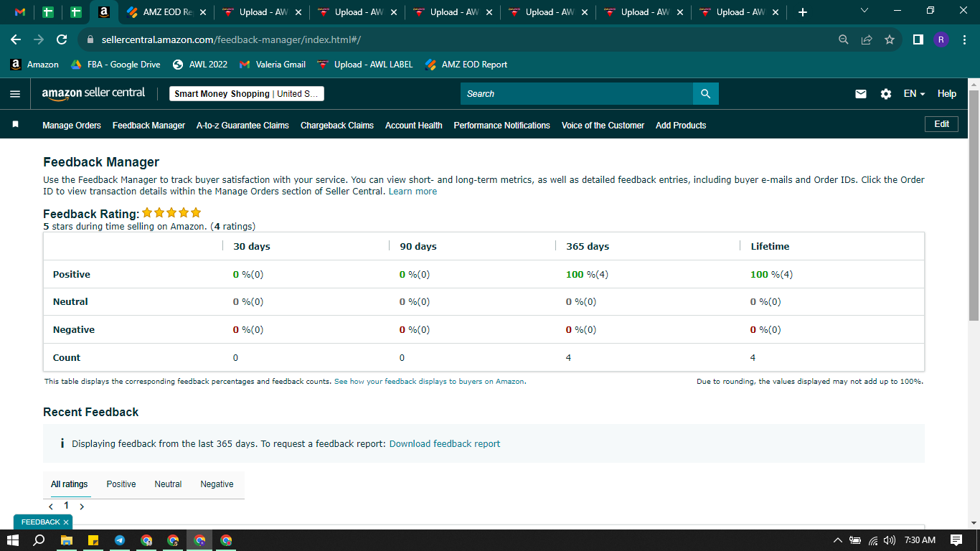Reload the current page
Image resolution: width=980 pixels, height=551 pixels.
pos(62,39)
